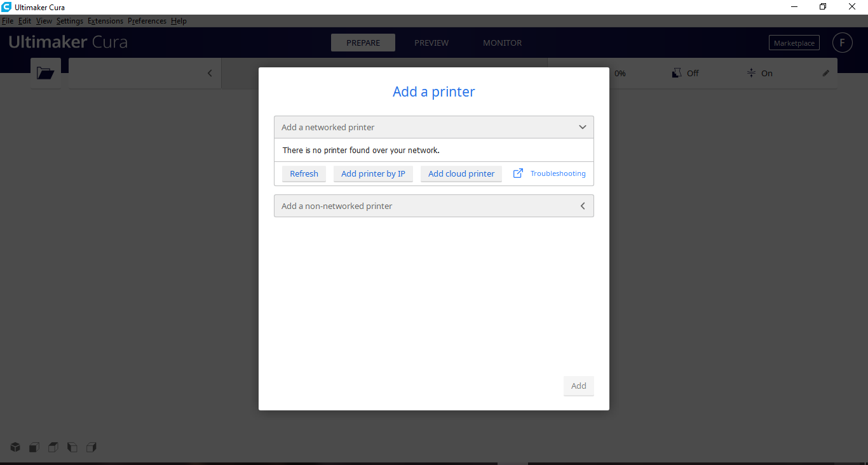
Task: Minimize the Ultimaker Cura window
Action: (x=794, y=7)
